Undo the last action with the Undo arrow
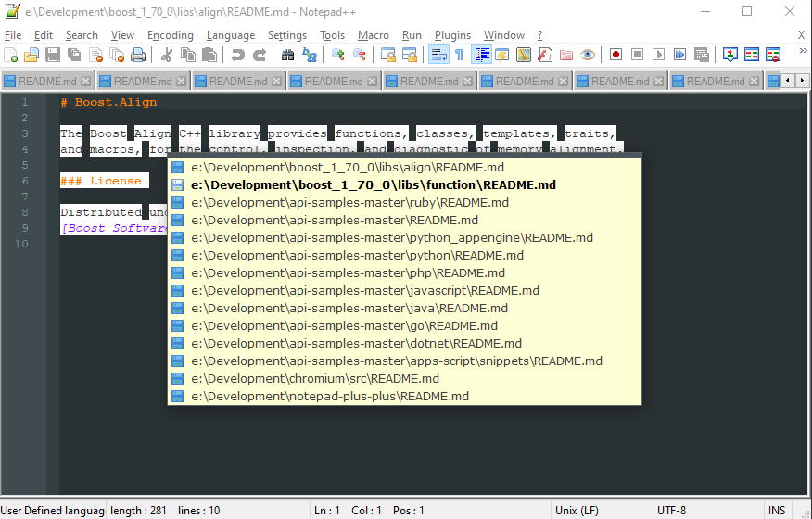This screenshot has height=519, width=812. pyautogui.click(x=237, y=55)
